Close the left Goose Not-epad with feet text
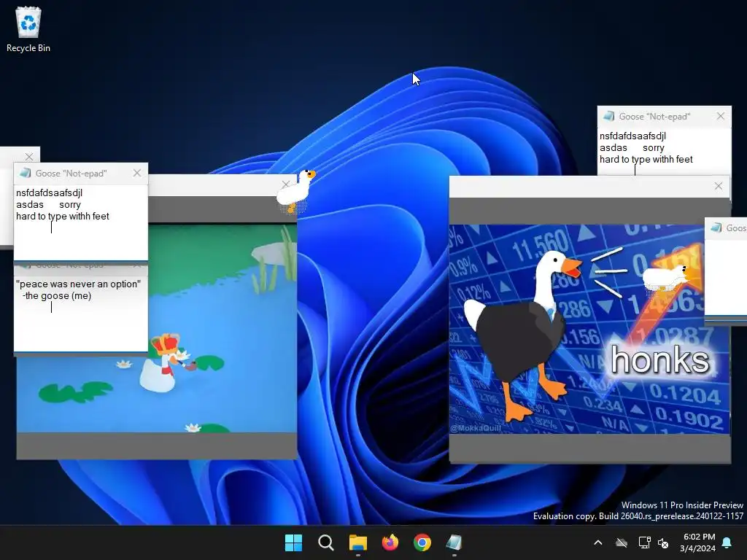Image resolution: width=747 pixels, height=560 pixels. [x=137, y=173]
